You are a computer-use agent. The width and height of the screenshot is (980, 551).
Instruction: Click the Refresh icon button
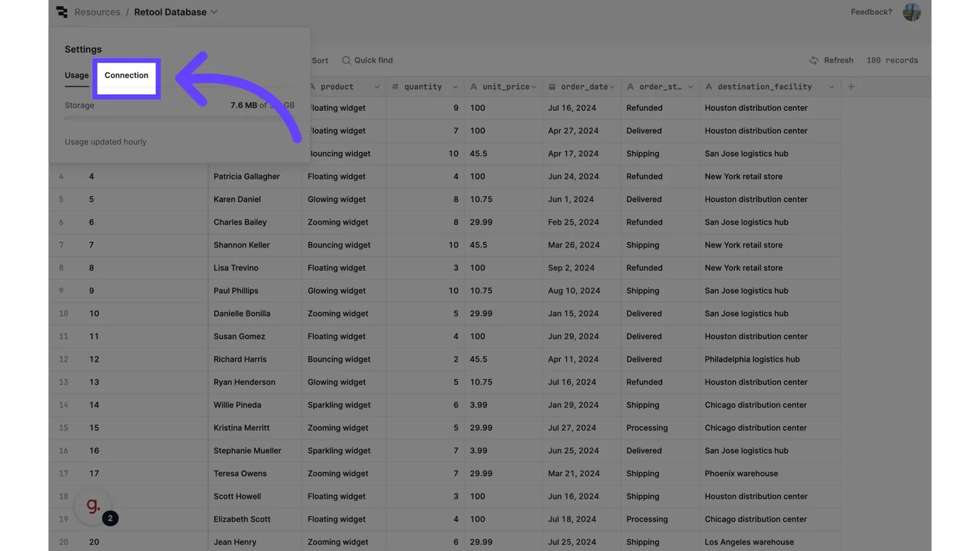click(x=813, y=61)
